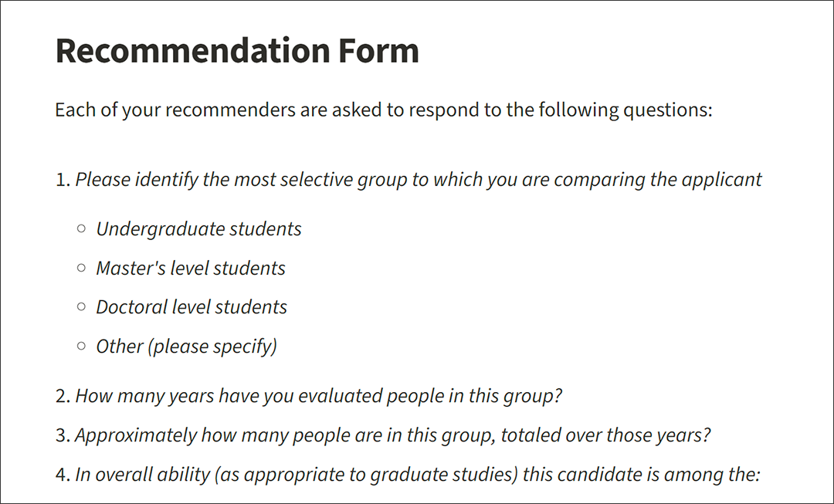Click the number 3 list marker

(63, 435)
